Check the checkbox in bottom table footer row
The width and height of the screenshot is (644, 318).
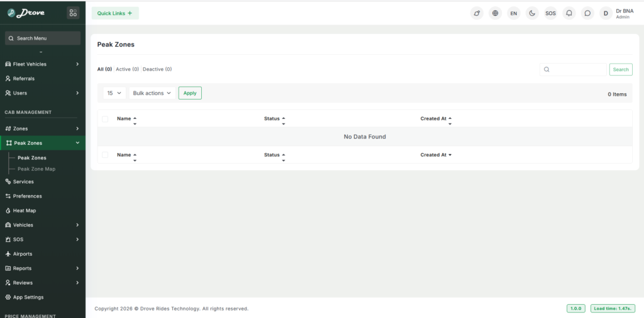[x=105, y=155]
